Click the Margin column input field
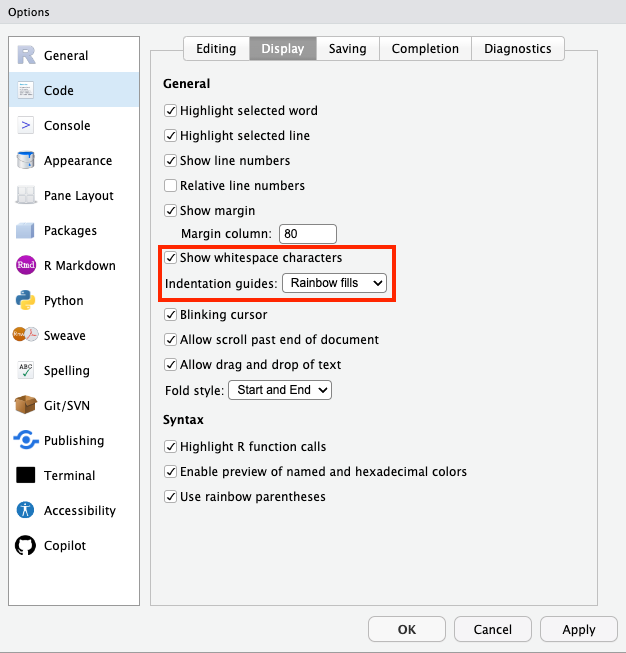 [x=308, y=234]
